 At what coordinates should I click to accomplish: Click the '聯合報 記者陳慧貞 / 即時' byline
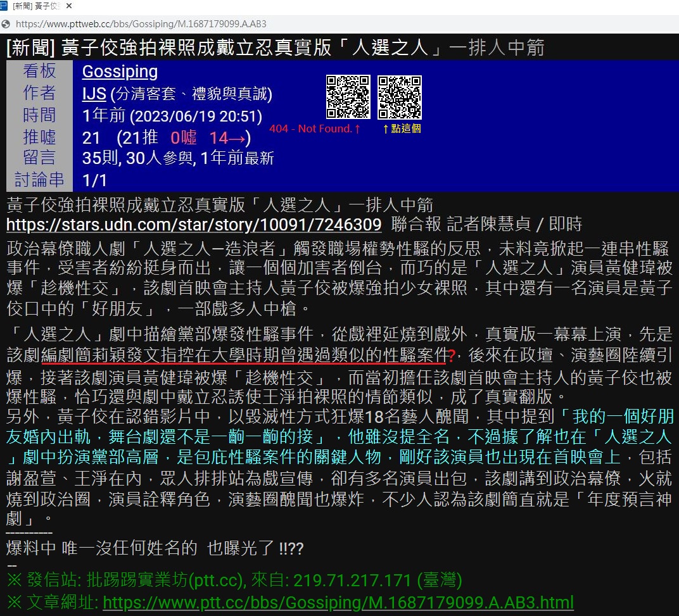(486, 224)
